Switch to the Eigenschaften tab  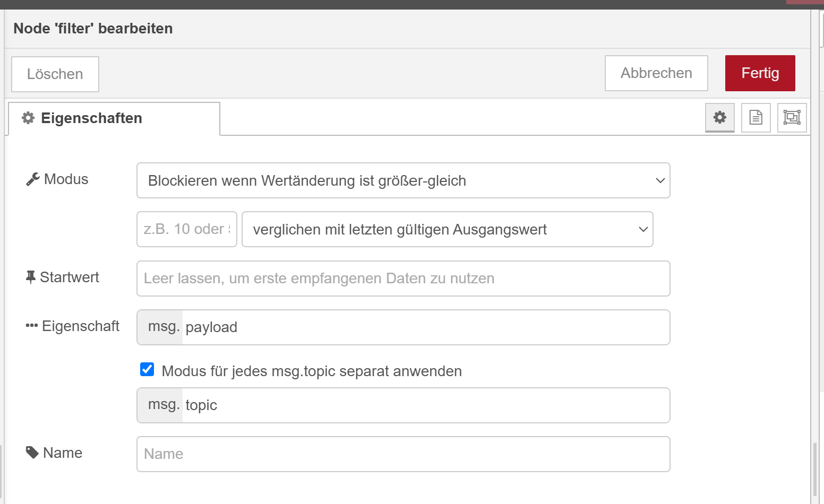coord(114,118)
